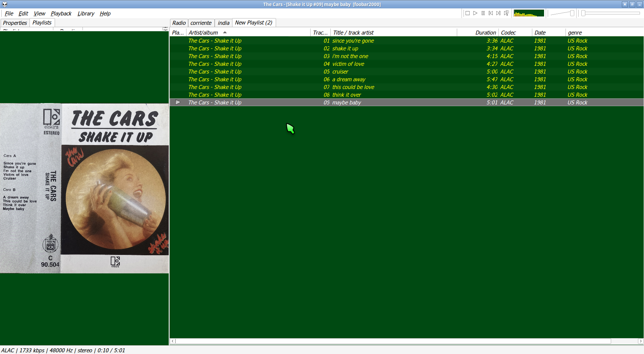Select the New Playlist (2) tab
The height and width of the screenshot is (354, 644).
click(x=254, y=23)
